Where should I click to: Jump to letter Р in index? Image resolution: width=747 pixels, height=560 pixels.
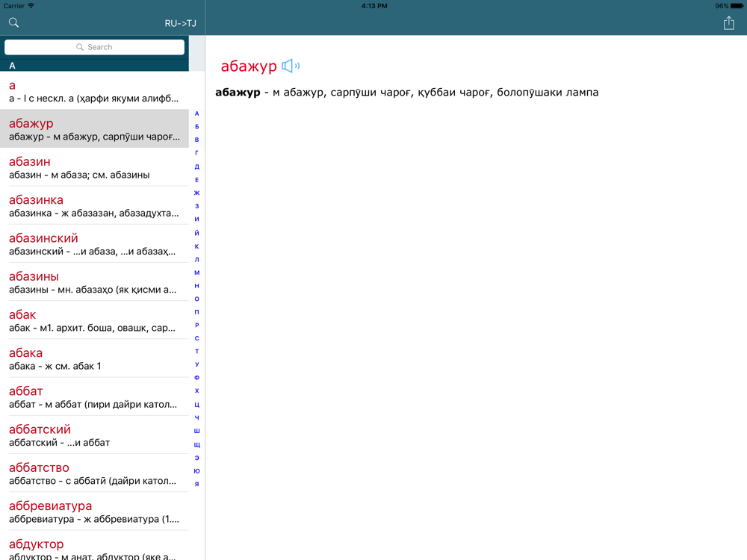click(196, 326)
